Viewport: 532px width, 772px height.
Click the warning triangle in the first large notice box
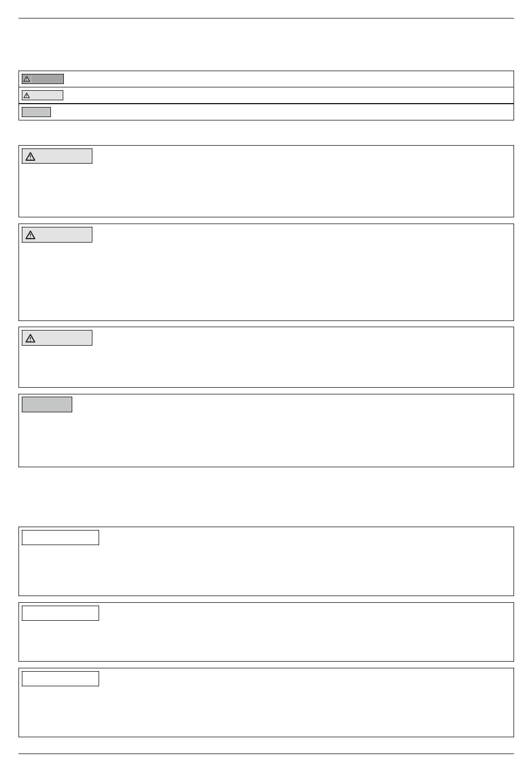coord(30,156)
